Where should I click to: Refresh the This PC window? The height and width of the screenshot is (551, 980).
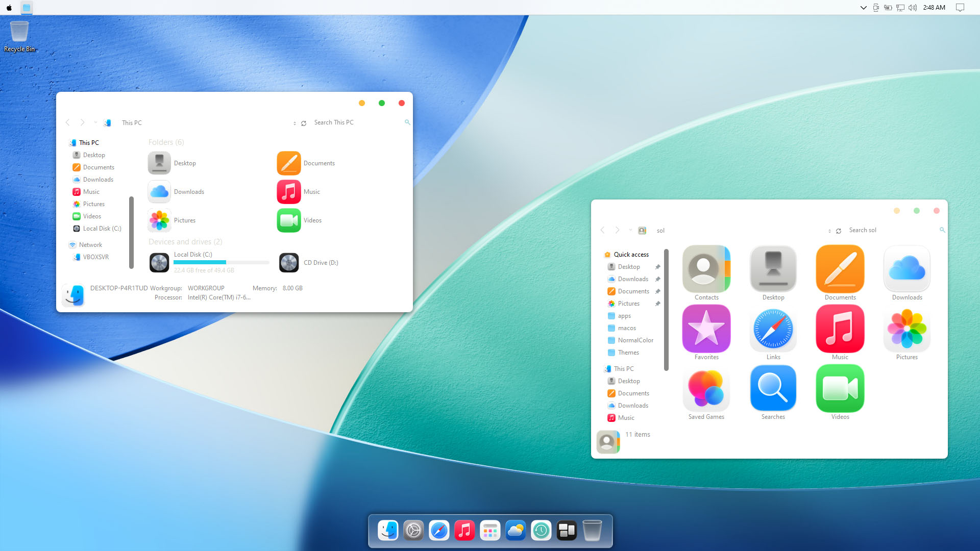(x=304, y=123)
